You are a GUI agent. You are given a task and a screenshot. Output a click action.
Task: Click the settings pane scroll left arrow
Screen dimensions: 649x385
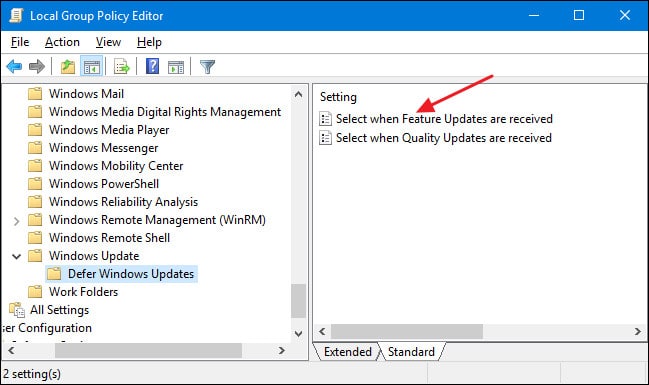click(x=322, y=332)
